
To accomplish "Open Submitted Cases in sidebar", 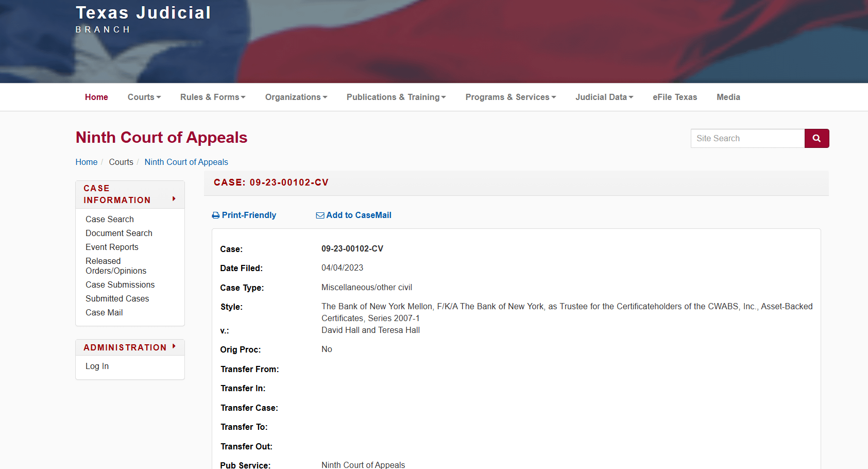I will click(x=117, y=298).
